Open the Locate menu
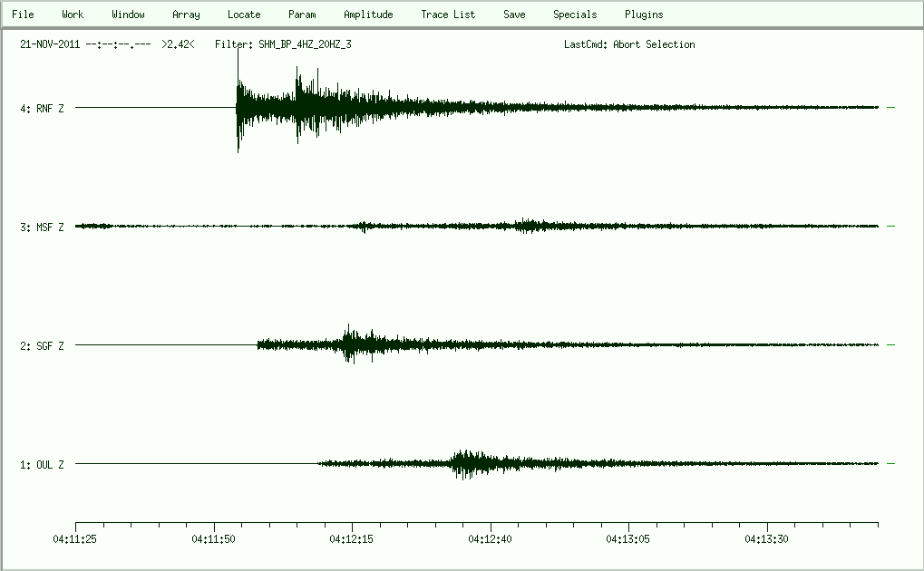 [x=244, y=15]
